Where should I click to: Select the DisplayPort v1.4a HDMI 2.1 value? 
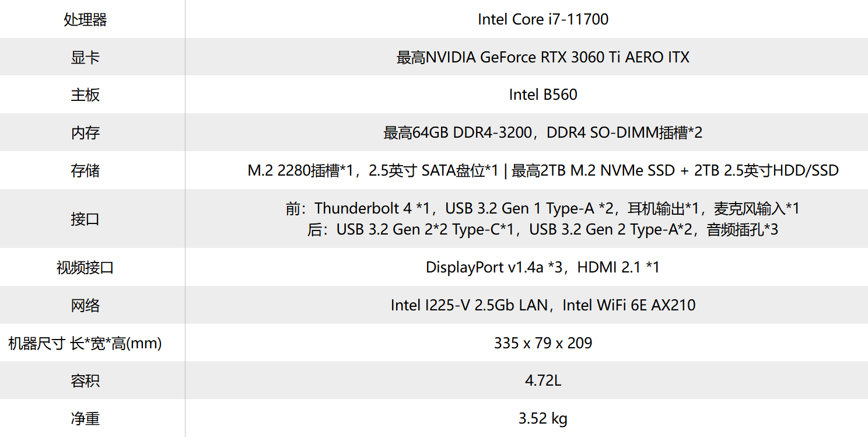543,267
